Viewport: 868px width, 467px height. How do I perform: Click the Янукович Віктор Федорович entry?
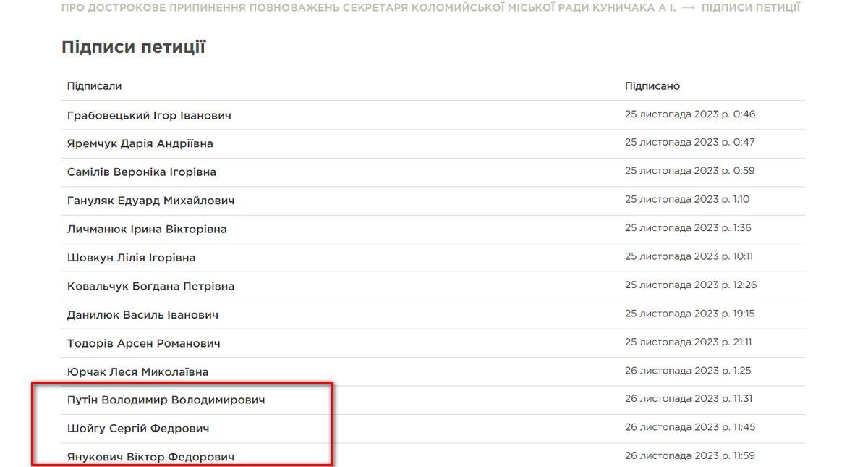(150, 457)
